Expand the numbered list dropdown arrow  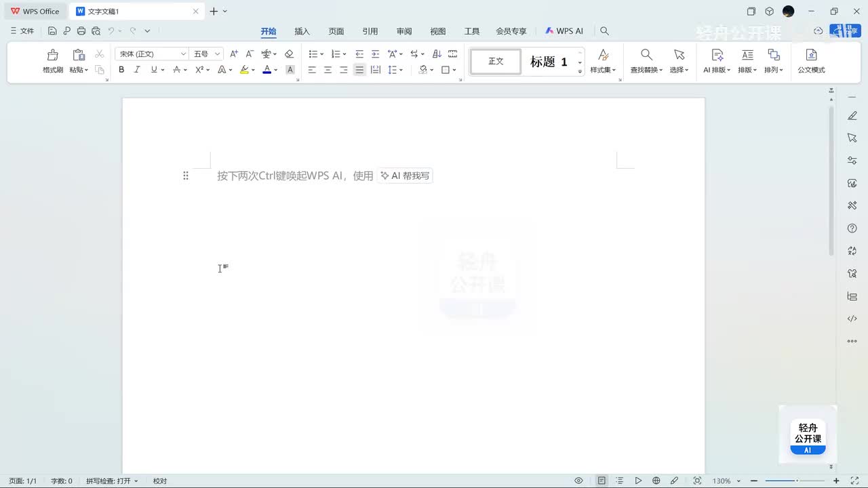344,54
